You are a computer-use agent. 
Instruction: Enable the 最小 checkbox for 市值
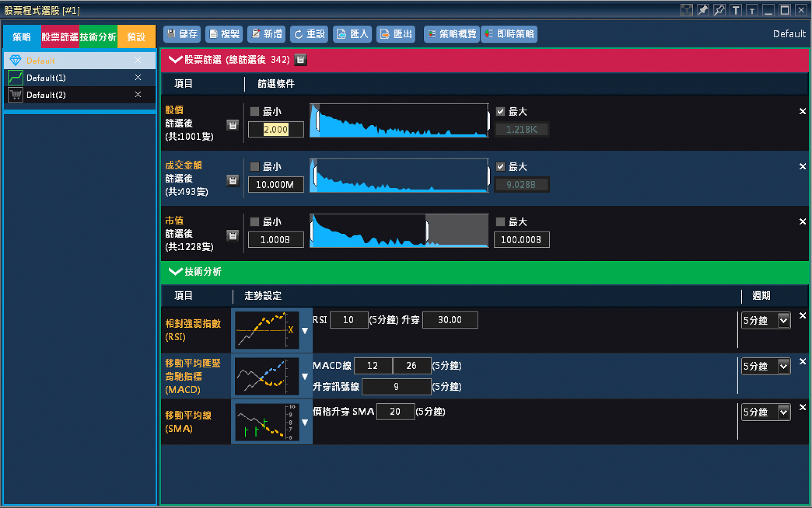(255, 221)
